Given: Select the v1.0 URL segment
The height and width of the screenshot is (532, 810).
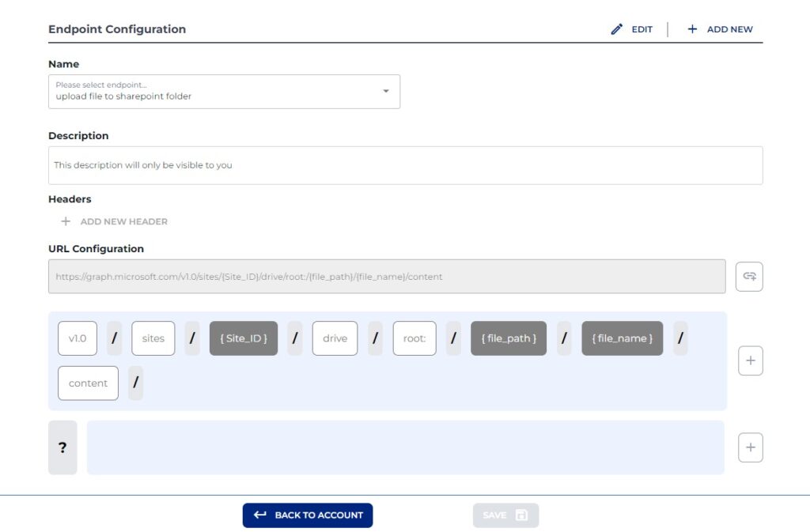Looking at the screenshot, I should [x=77, y=338].
